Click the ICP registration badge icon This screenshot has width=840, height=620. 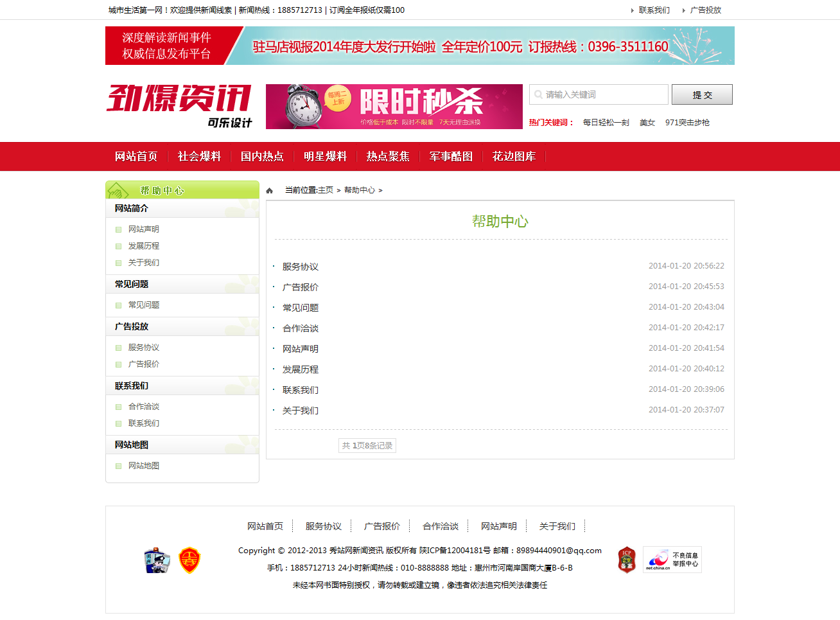(x=627, y=560)
